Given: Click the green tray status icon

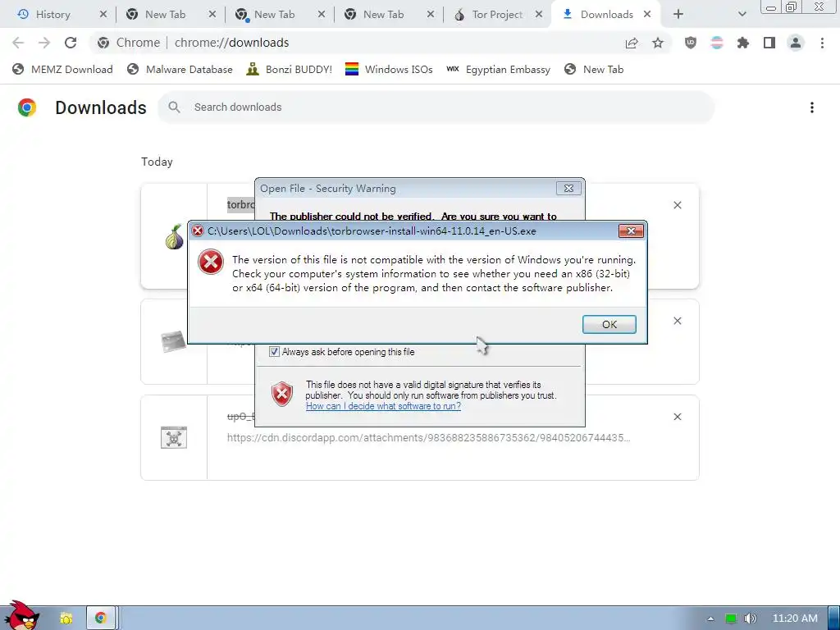Looking at the screenshot, I should [x=731, y=619].
